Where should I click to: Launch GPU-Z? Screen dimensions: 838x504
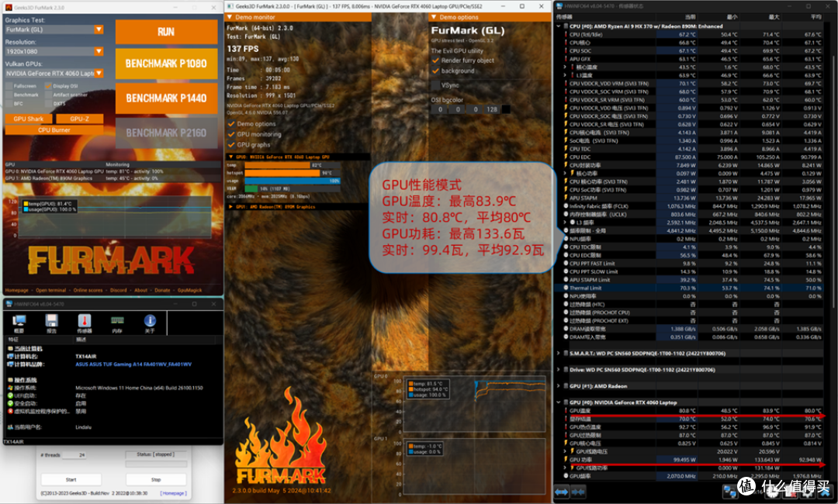click(x=79, y=119)
